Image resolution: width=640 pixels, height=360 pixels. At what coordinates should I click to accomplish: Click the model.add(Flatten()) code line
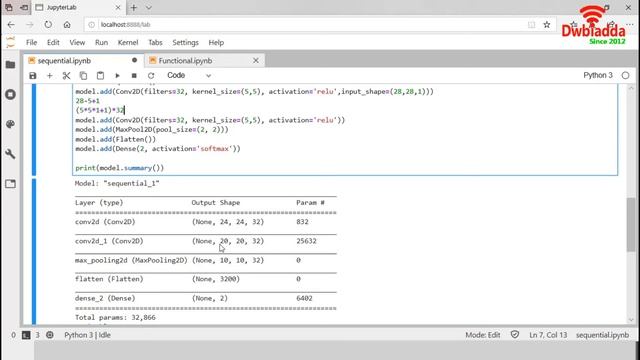coord(116,139)
